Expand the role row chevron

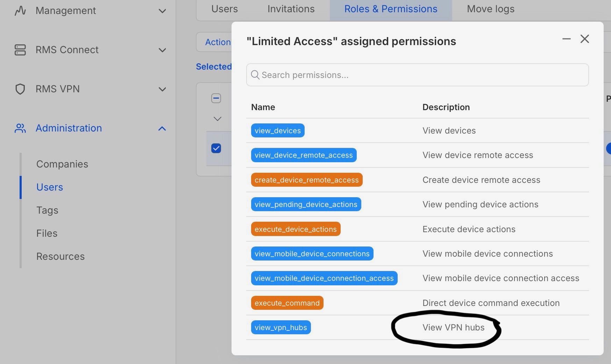217,119
